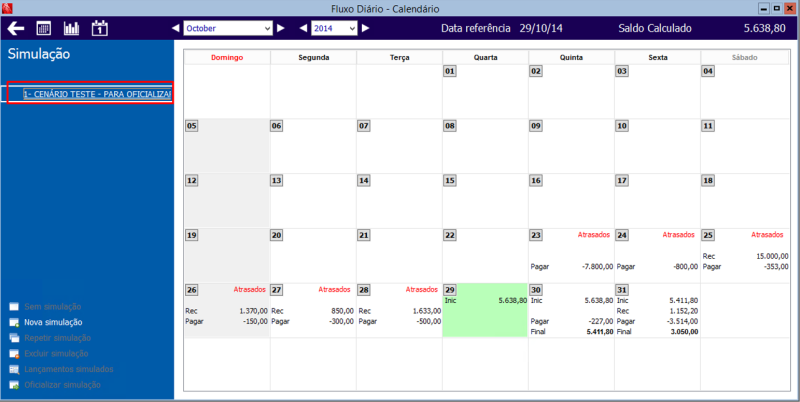The image size is (800, 402).
Task: Click Rec value 15.000,00
Action: pyautogui.click(x=772, y=256)
